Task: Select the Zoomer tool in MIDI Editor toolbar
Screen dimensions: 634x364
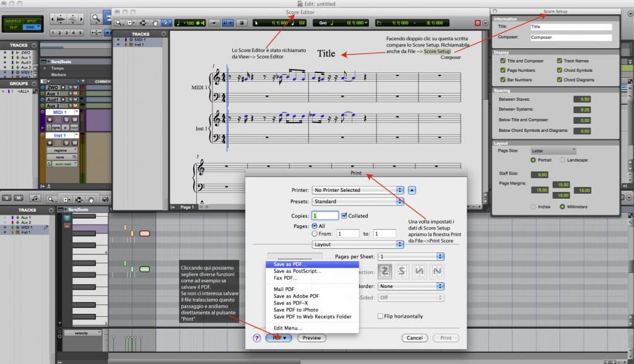Action: pyautogui.click(x=51, y=199)
